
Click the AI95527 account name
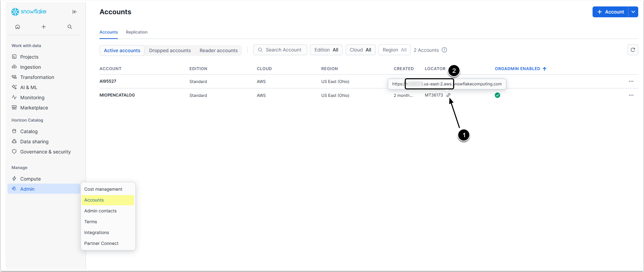108,81
